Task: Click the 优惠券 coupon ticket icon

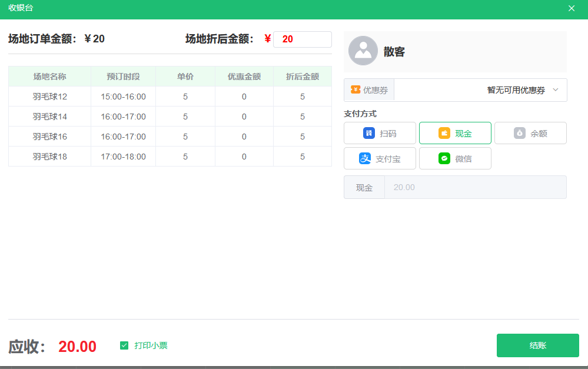Action: pyautogui.click(x=356, y=89)
